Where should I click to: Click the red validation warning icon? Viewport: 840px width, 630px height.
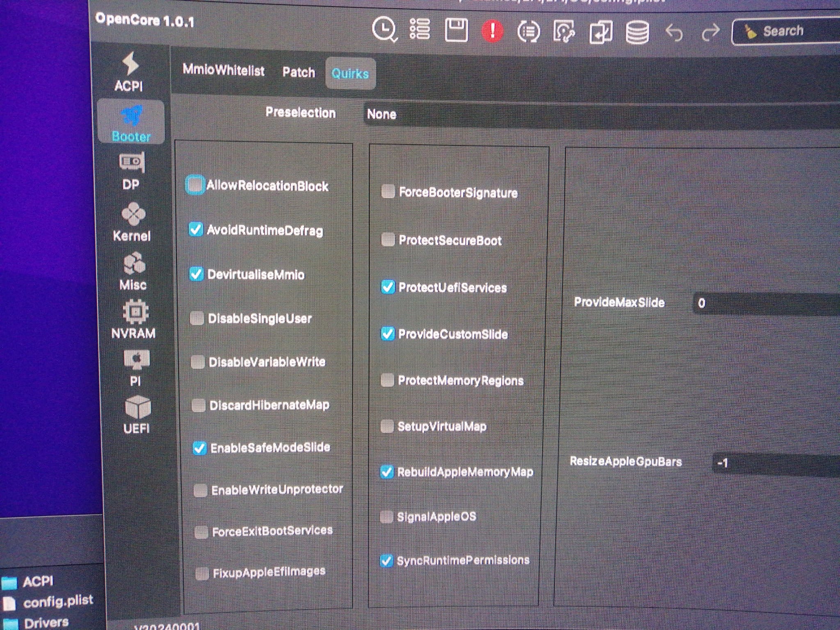[492, 30]
